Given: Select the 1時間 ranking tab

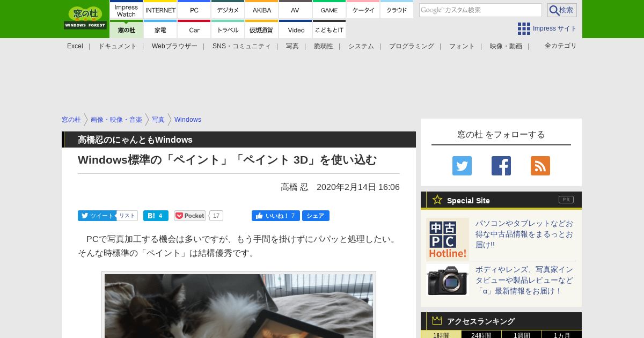Looking at the screenshot, I should tap(441, 334).
